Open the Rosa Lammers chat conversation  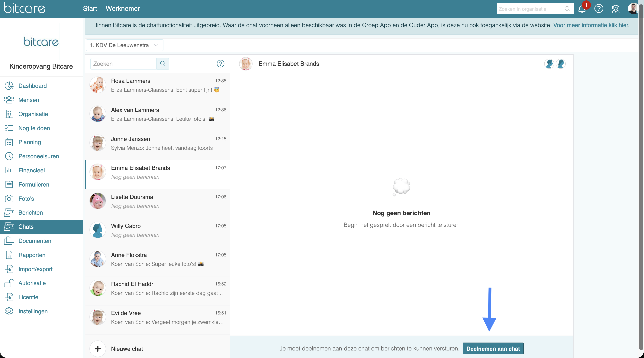(157, 85)
